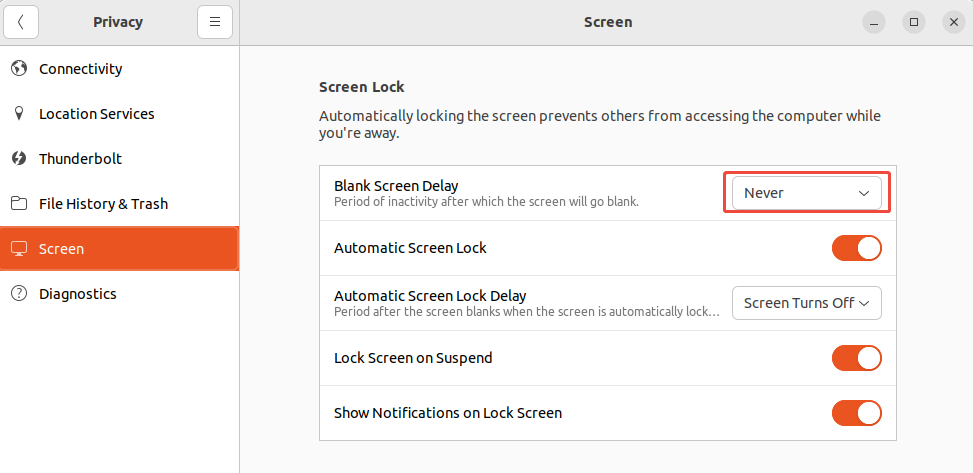Toggle Show Notifications on Lock Screen

[x=856, y=413]
